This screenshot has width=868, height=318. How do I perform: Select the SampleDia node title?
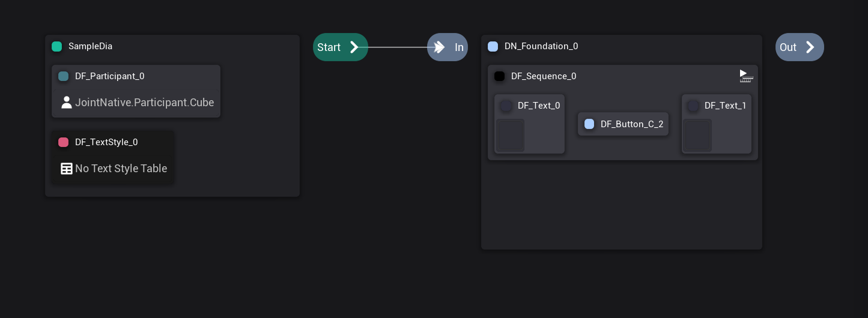click(90, 46)
